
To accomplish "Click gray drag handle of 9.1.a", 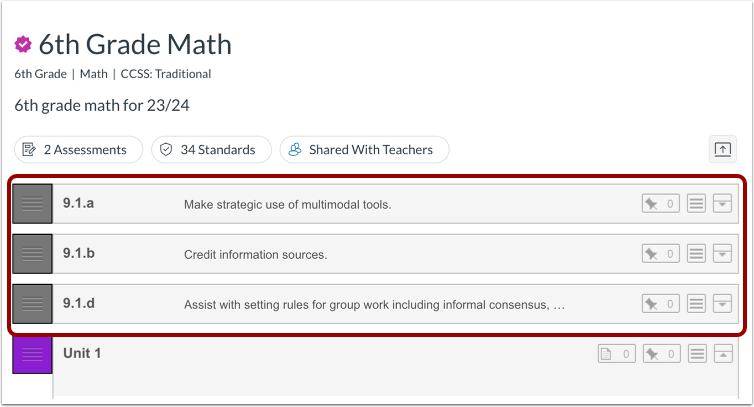I will pos(32,204).
